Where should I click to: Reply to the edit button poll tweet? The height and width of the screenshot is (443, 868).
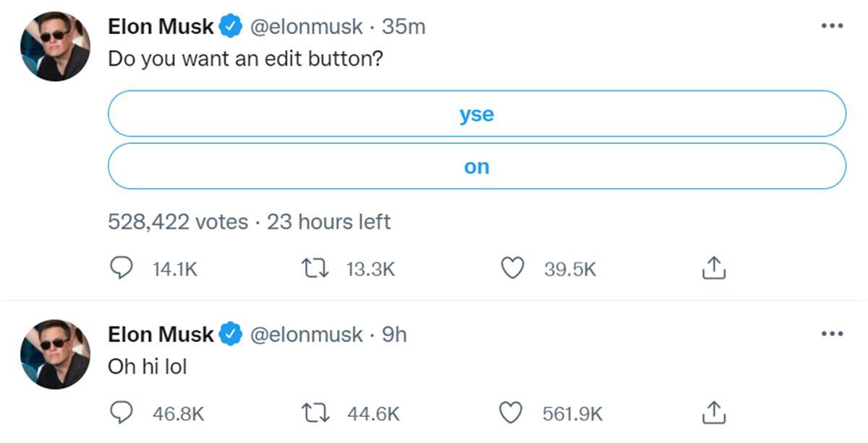point(122,269)
